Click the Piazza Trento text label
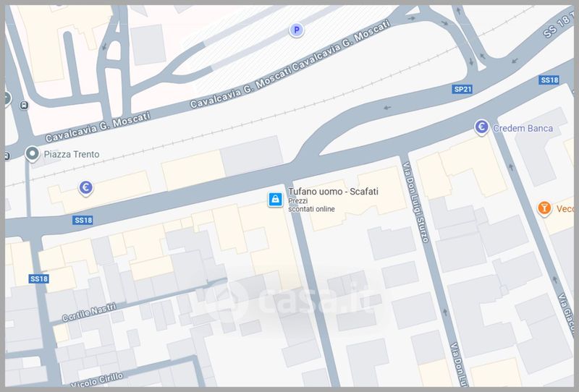 click(72, 154)
